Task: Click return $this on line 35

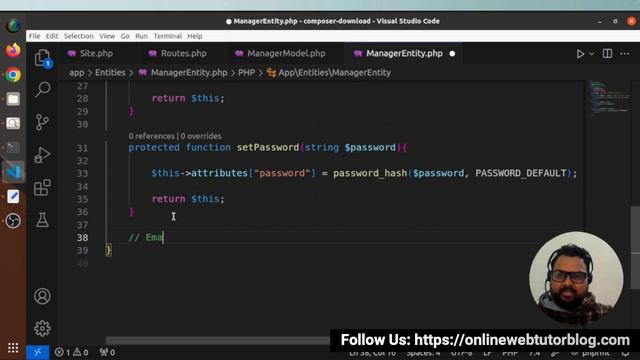Action: tap(188, 199)
